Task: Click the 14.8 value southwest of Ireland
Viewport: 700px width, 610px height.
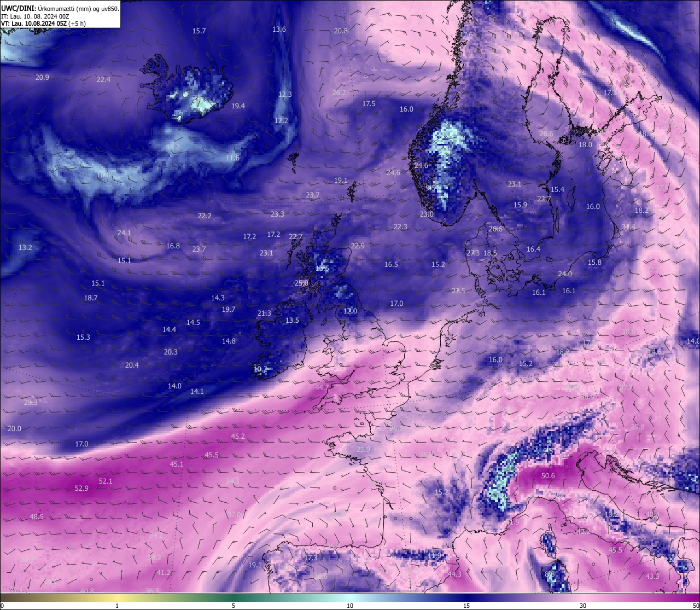Action: coord(229,341)
